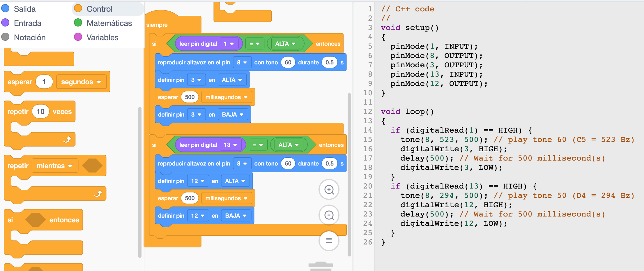Click the loop arrow on repetir 10 veces block
The image size is (644, 271).
pyautogui.click(x=67, y=140)
